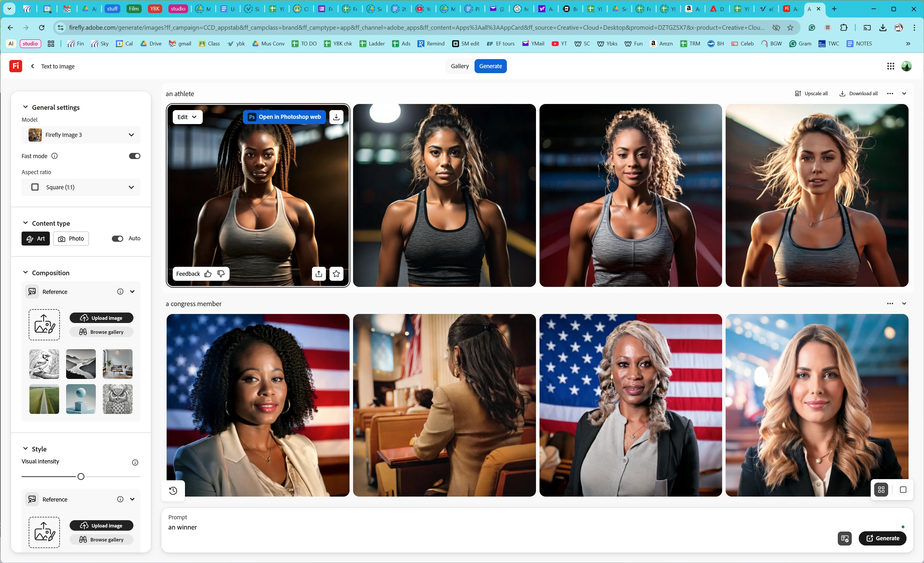Open the Edit menu on athlete image
This screenshot has height=563, width=924.
point(187,117)
